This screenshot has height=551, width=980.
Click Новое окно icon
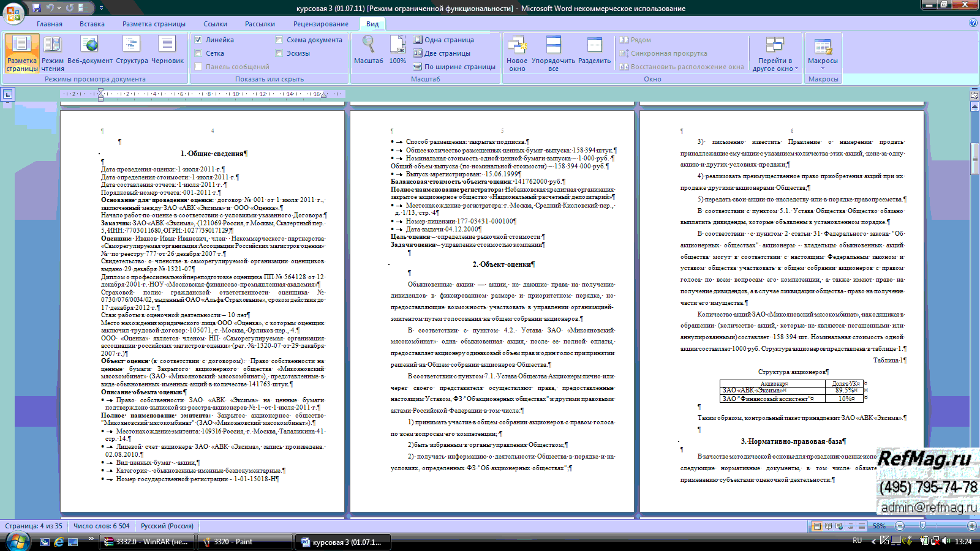point(517,53)
